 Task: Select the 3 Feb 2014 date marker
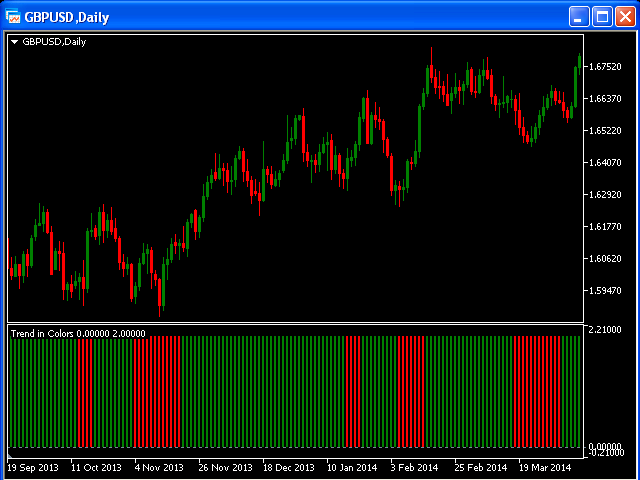click(x=414, y=468)
